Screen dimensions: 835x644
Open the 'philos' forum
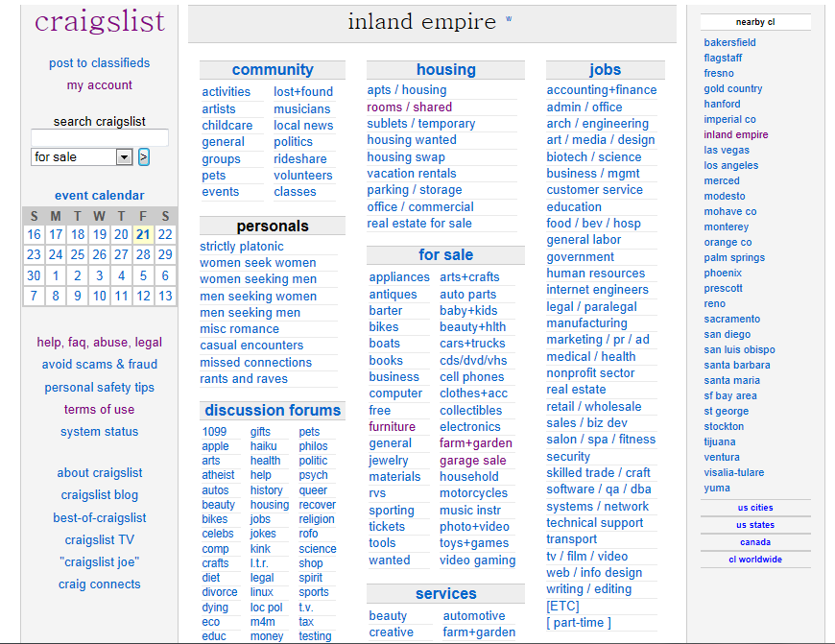tap(313, 446)
